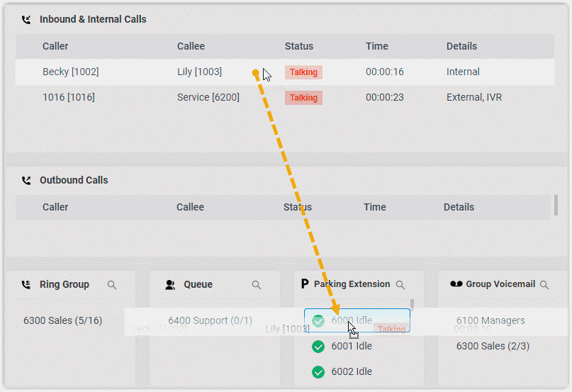572x392 pixels.
Task: Click the Outbound Calls phone icon
Action: [26, 181]
